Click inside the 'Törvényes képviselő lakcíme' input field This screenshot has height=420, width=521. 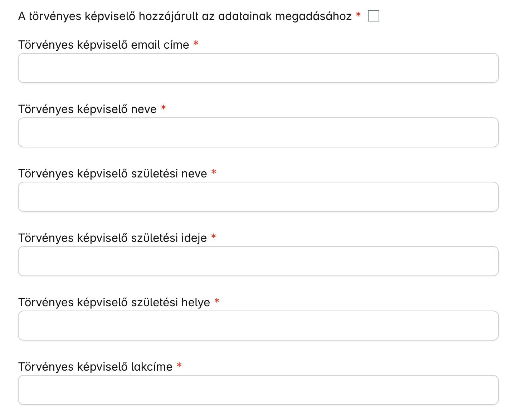point(258,390)
